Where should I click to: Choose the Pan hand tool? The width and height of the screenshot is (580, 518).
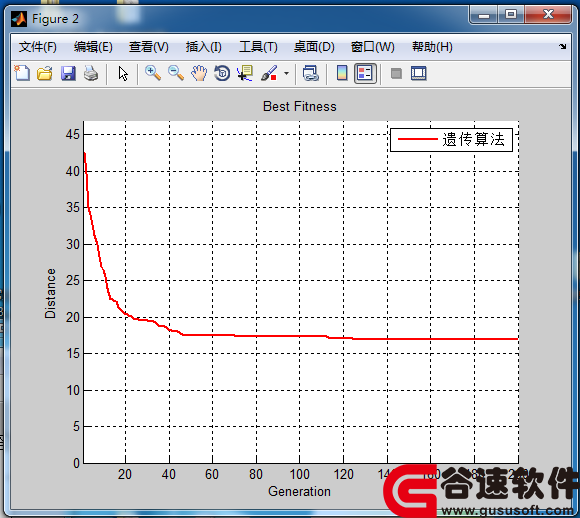199,73
